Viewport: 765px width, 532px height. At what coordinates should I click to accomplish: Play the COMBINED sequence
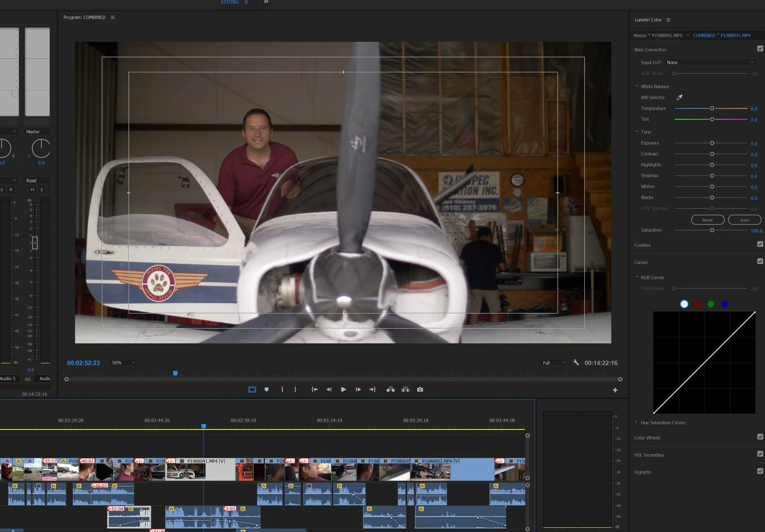pos(344,389)
